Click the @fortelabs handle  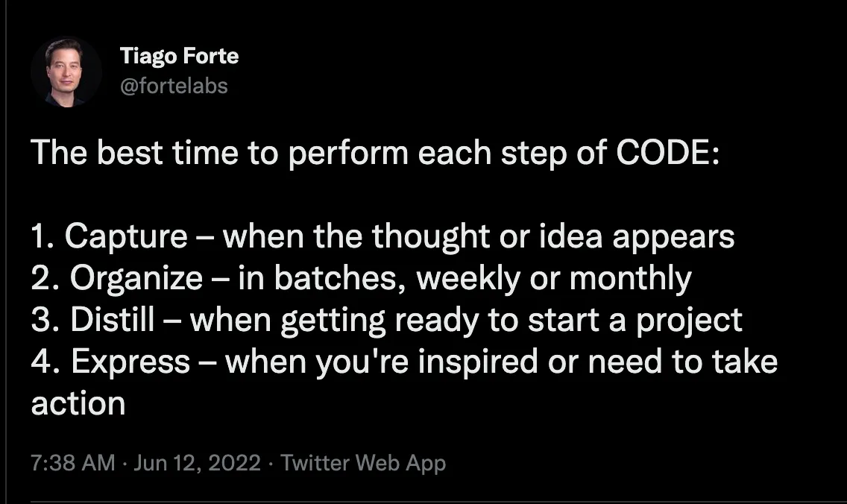(174, 86)
